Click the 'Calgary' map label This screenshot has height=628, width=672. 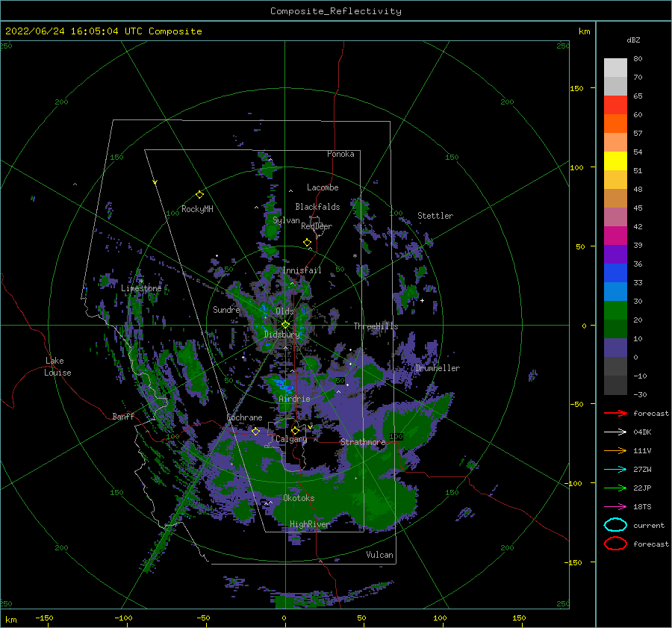pyautogui.click(x=291, y=439)
